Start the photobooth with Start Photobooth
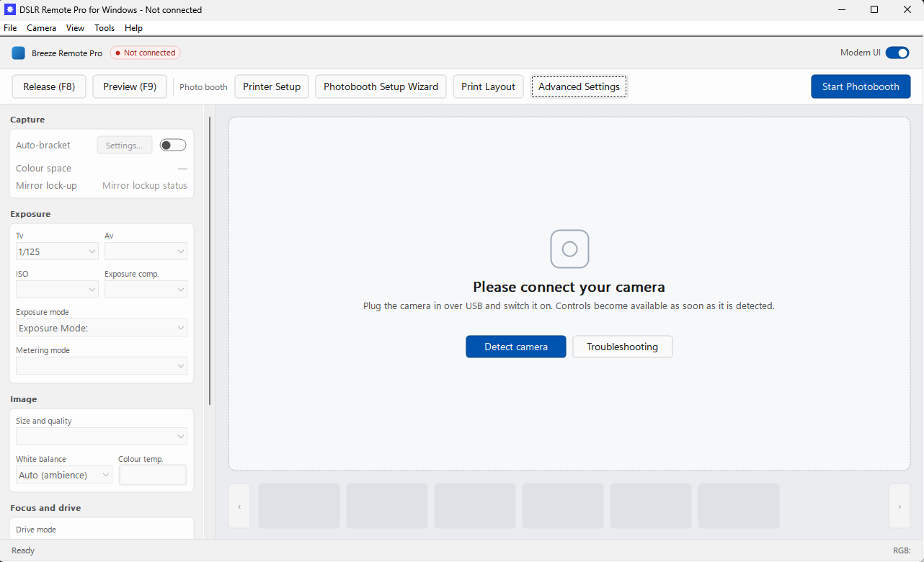The height and width of the screenshot is (562, 924). click(x=861, y=86)
